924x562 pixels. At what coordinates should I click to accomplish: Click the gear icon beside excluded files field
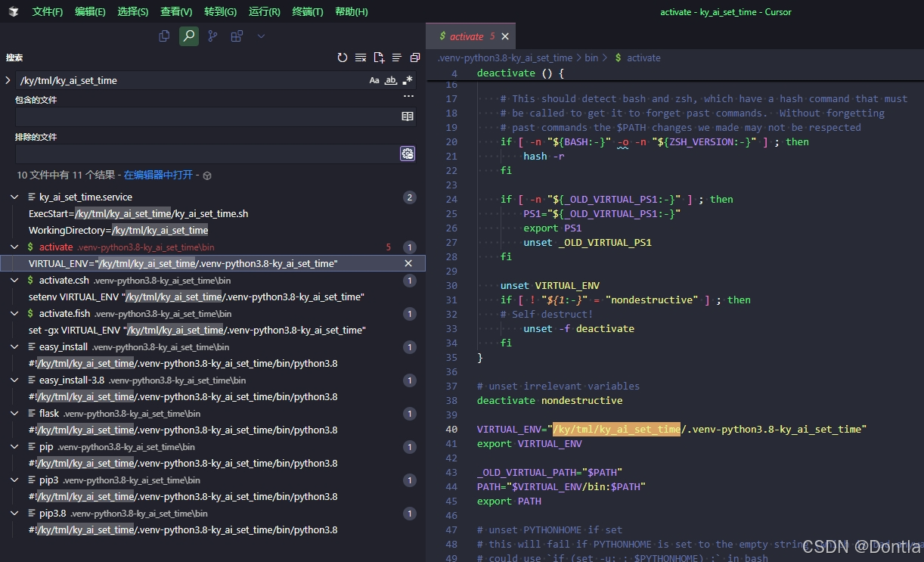tap(408, 154)
